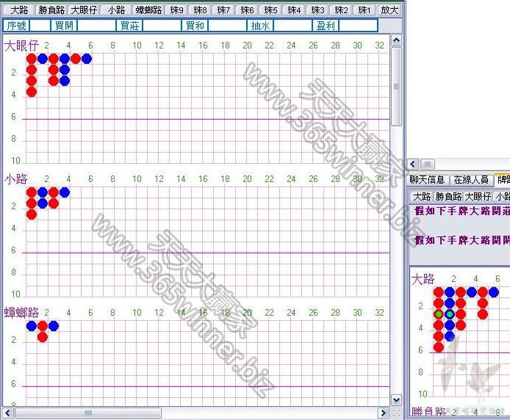Switch to the 在線人員 tab

[x=471, y=179]
